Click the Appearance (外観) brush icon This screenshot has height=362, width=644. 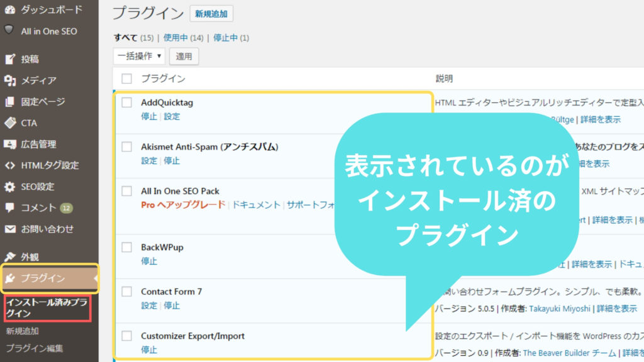point(10,257)
